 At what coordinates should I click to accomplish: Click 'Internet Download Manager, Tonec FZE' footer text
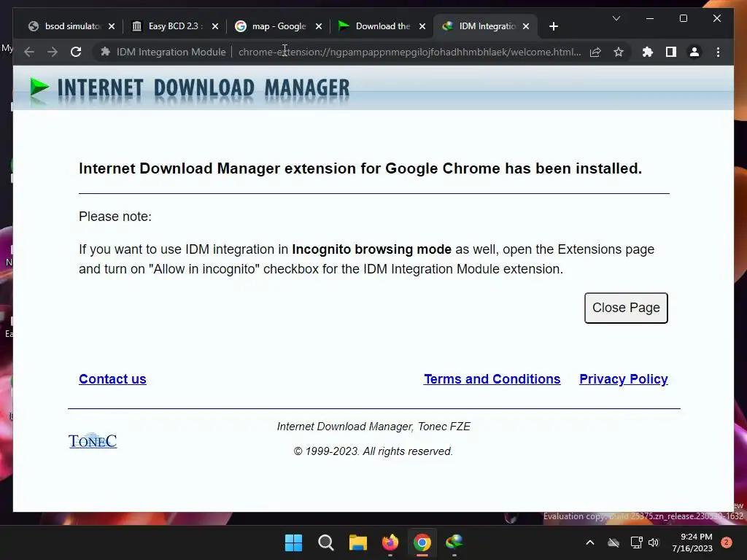(x=373, y=427)
